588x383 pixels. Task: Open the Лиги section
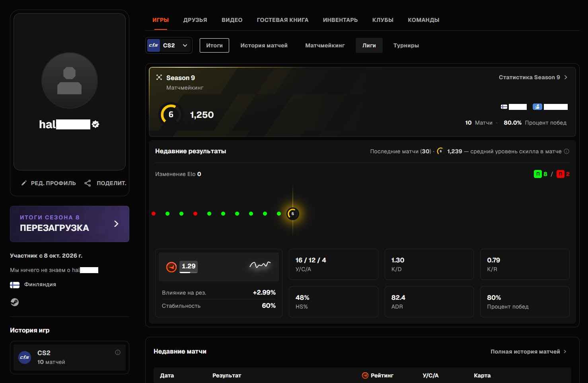pyautogui.click(x=369, y=45)
